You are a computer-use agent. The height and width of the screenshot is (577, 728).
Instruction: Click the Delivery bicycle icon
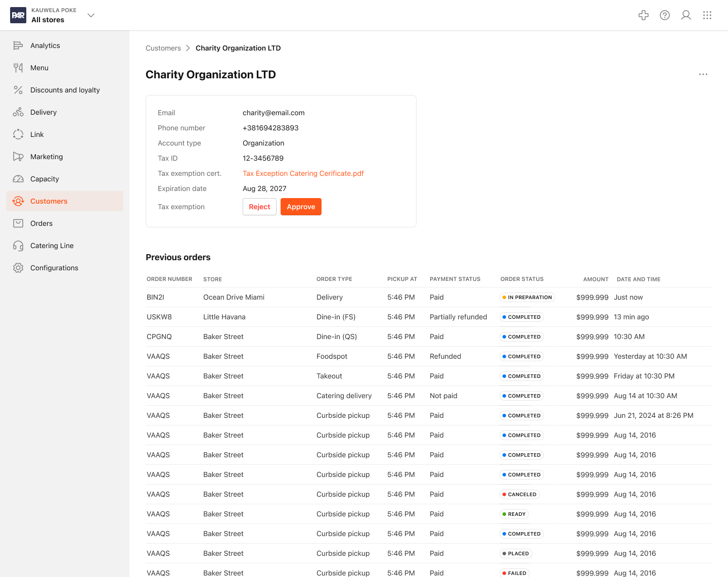tap(18, 112)
